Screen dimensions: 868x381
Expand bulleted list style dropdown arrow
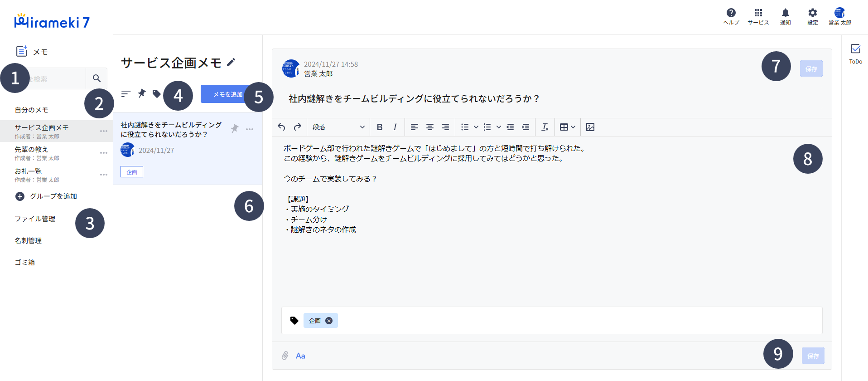tap(476, 127)
